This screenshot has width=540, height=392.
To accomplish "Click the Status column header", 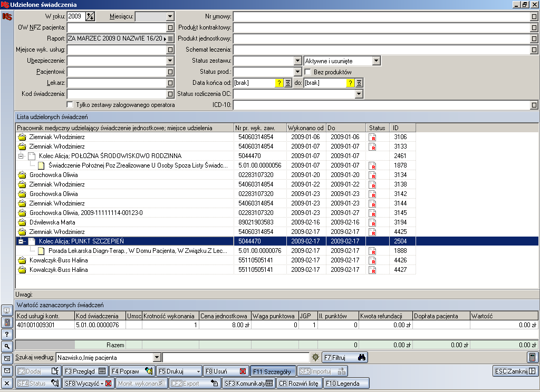I will 378,128.
